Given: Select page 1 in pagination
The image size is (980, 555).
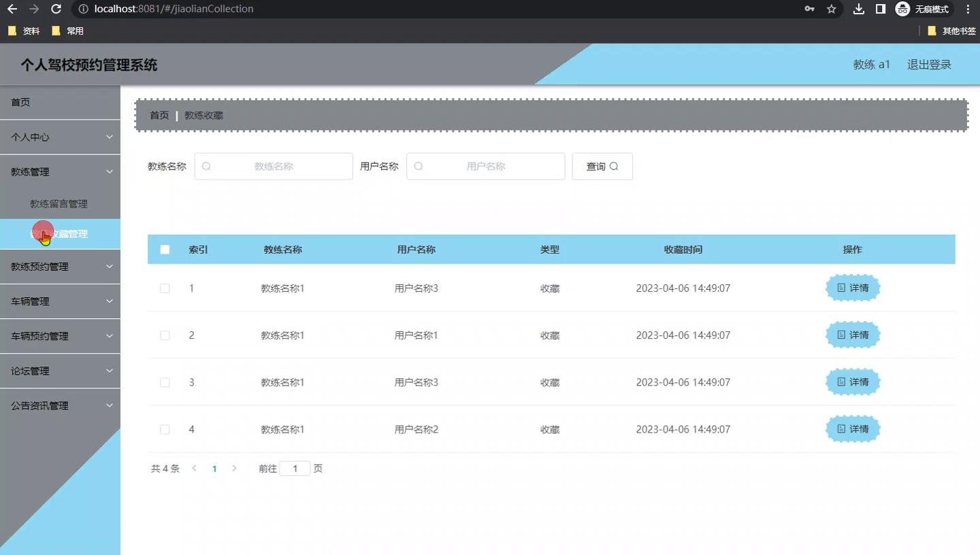Looking at the screenshot, I should (214, 469).
